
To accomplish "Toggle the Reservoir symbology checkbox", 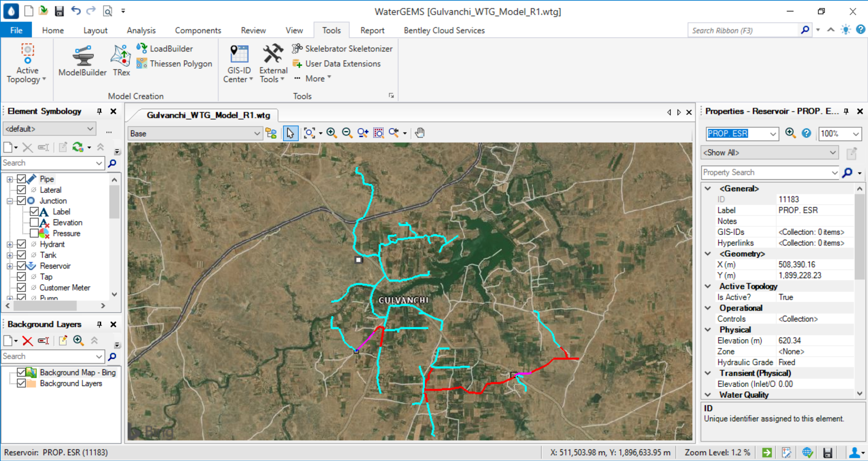I will [21, 266].
